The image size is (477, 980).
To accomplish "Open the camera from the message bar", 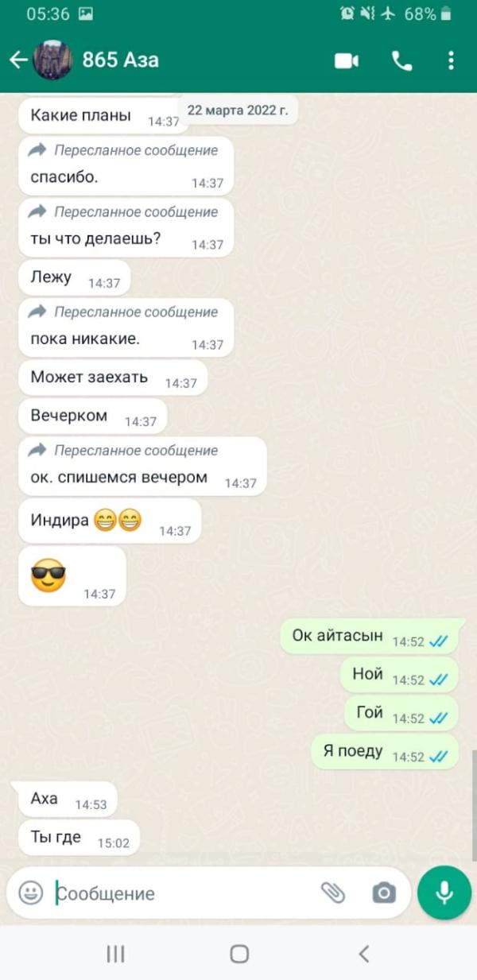I will (384, 893).
